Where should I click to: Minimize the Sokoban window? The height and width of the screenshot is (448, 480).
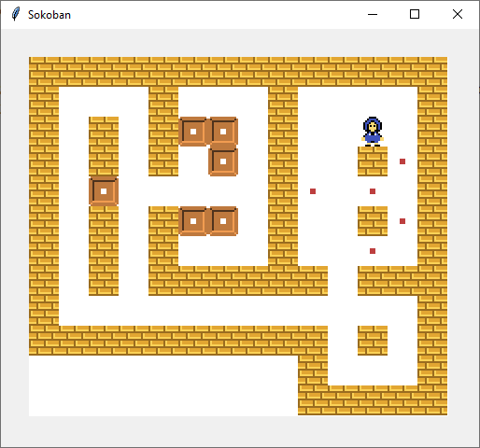(x=373, y=14)
